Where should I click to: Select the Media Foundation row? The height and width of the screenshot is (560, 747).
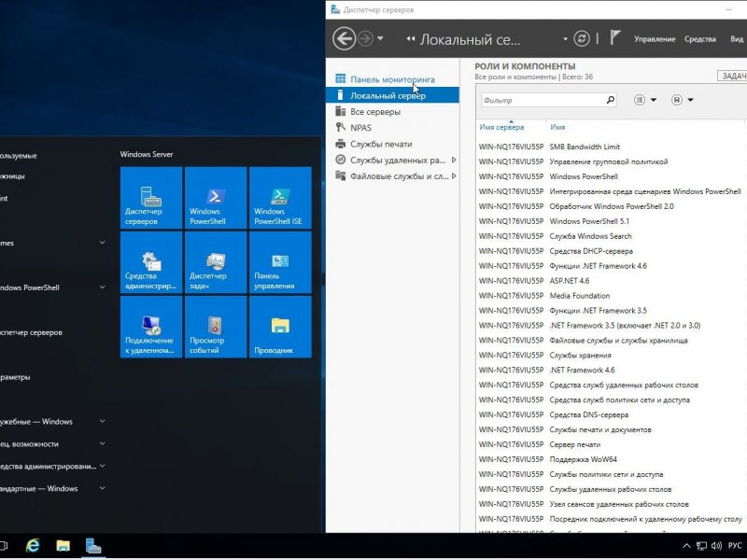pyautogui.click(x=611, y=296)
